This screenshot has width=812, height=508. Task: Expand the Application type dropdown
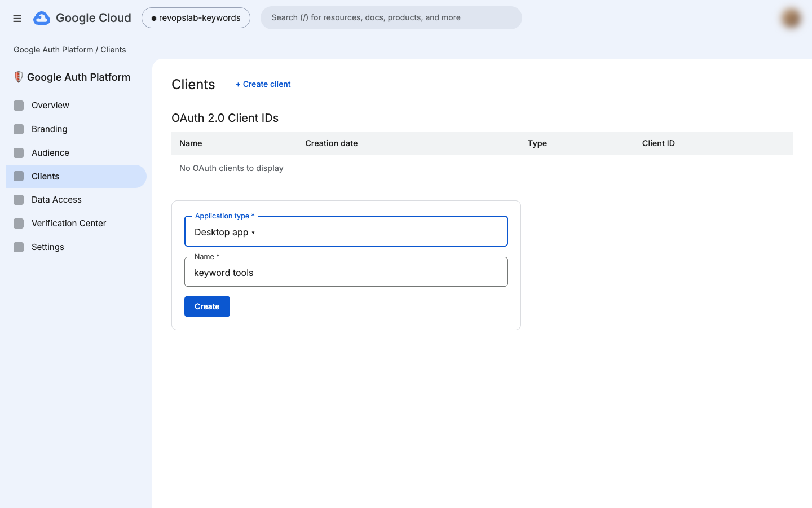346,231
